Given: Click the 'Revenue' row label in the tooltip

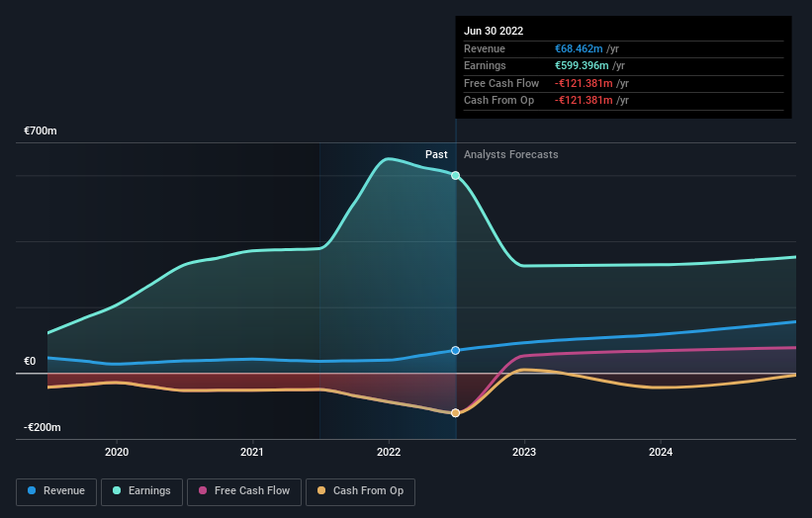Looking at the screenshot, I should (485, 48).
